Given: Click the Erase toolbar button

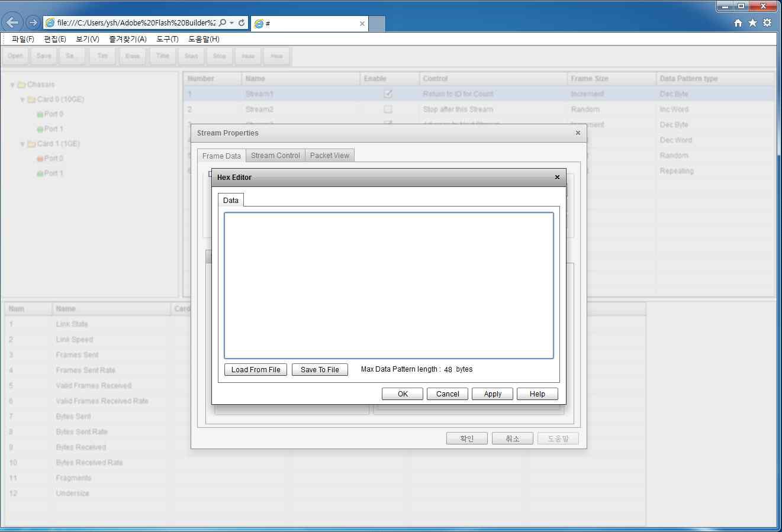Looking at the screenshot, I should click(x=133, y=56).
